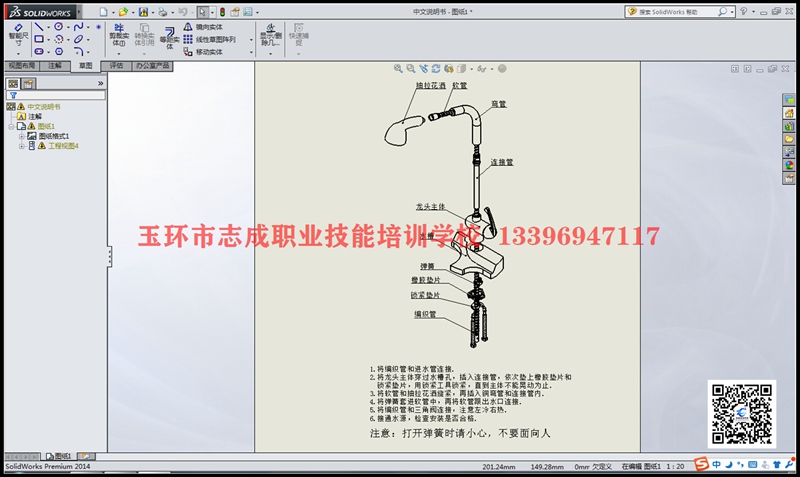Open the Display Style dropdown arrow
Screen dimensions: 800x477
[471, 69]
